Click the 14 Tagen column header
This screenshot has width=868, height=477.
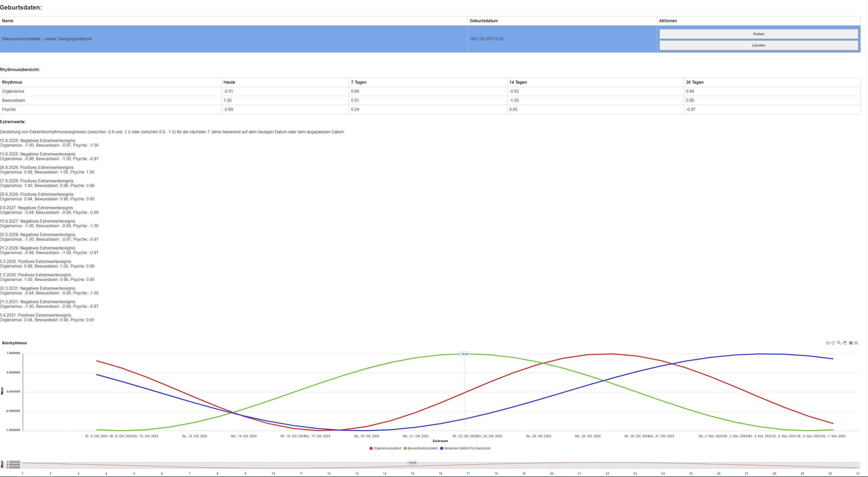[518, 82]
